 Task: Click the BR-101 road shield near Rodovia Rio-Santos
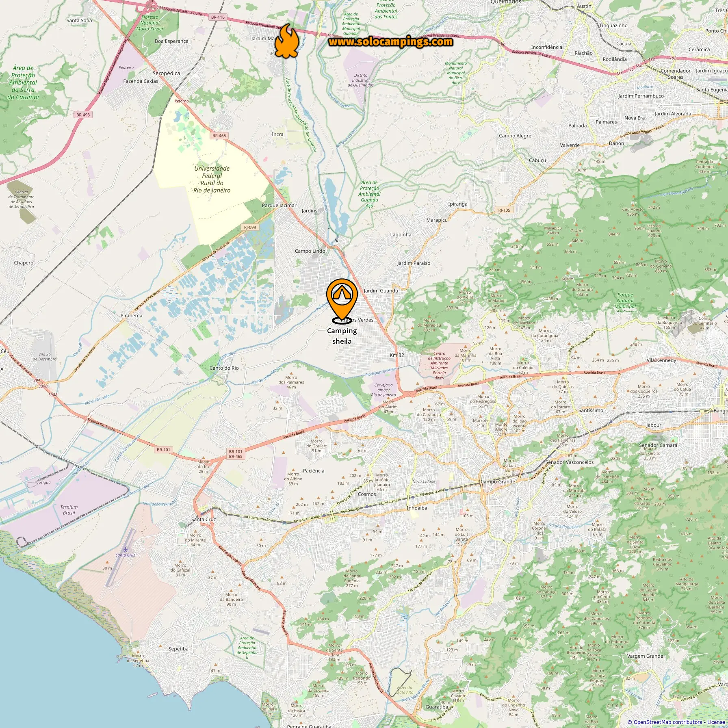tap(163, 450)
